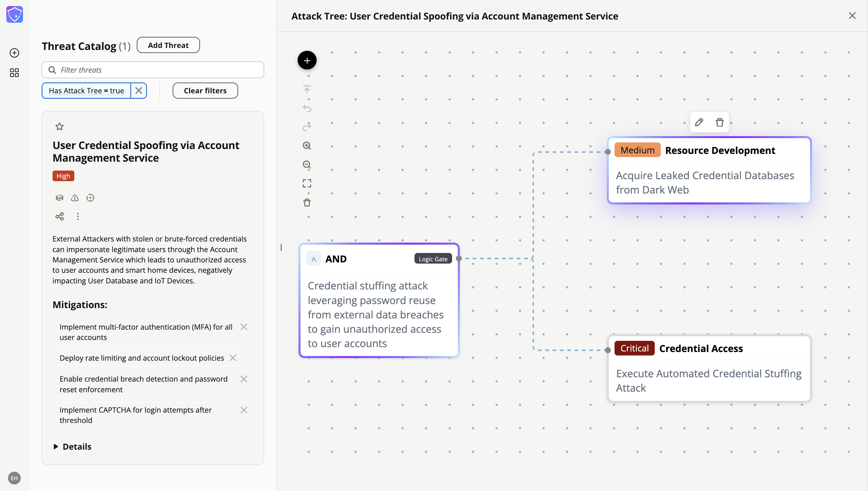Click the Clear filters button
This screenshot has height=491, width=868.
pyautogui.click(x=205, y=90)
